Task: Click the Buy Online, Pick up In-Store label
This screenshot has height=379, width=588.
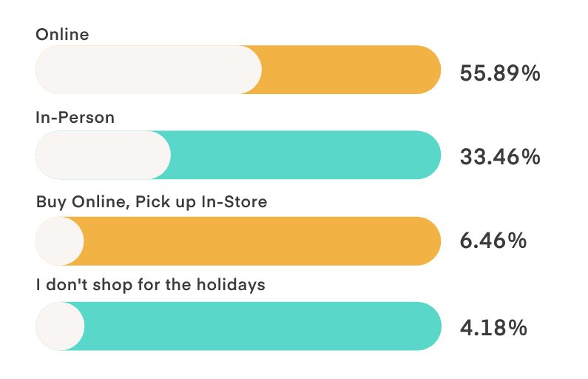Action: pyautogui.click(x=152, y=202)
